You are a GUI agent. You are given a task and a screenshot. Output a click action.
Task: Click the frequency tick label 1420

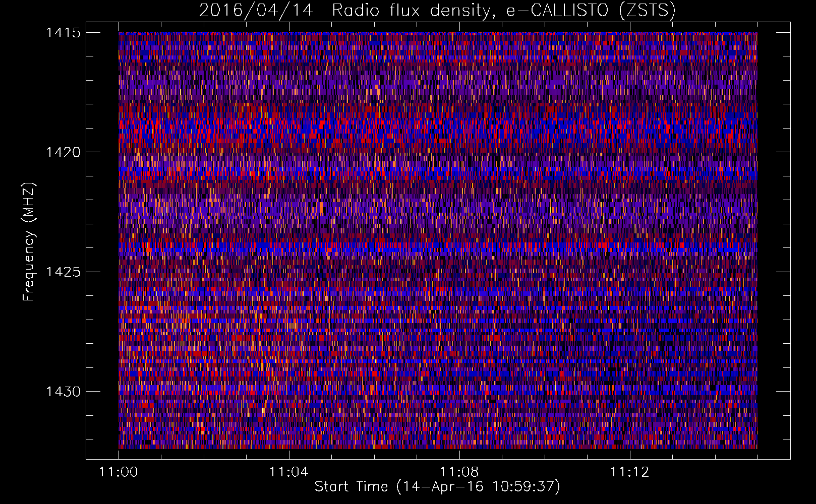[63, 152]
